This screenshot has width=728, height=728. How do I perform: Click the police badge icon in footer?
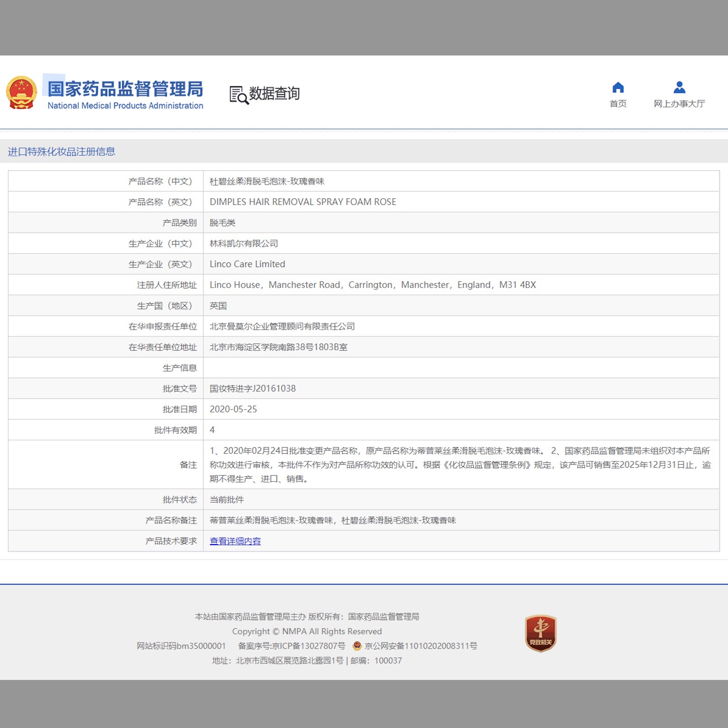357,646
